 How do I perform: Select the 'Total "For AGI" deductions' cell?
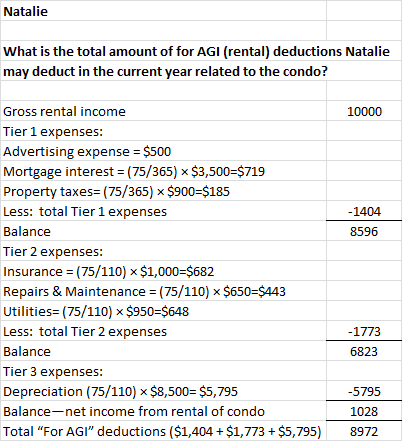[163, 431]
